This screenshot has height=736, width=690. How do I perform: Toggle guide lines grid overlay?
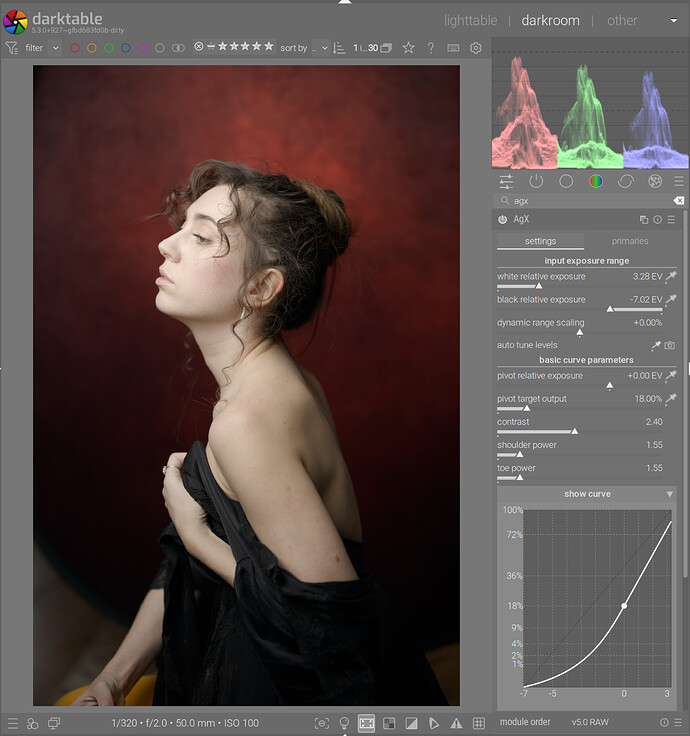[x=478, y=722]
